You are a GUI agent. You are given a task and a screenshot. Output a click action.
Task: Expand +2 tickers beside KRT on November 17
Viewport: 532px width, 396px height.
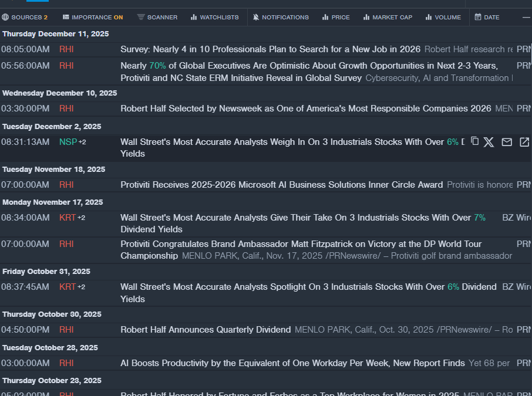point(81,218)
